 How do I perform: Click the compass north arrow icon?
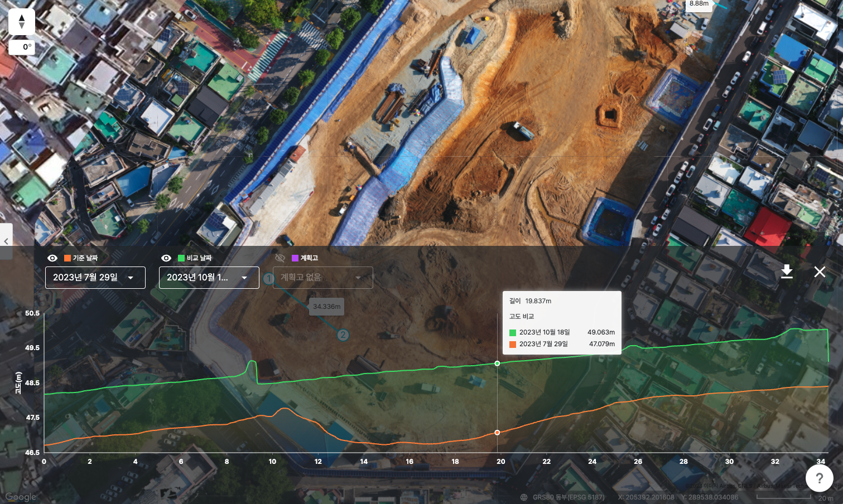point(22,22)
